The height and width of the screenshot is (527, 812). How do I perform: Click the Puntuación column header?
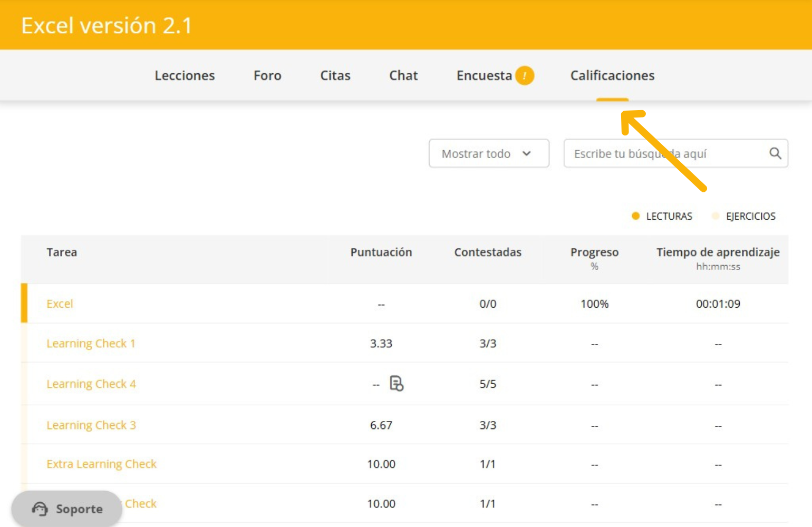(x=381, y=252)
